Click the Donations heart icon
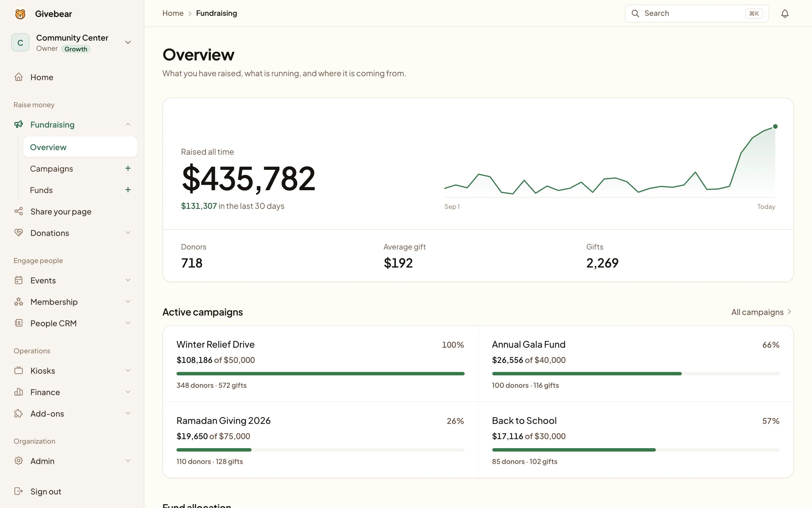 (18, 233)
